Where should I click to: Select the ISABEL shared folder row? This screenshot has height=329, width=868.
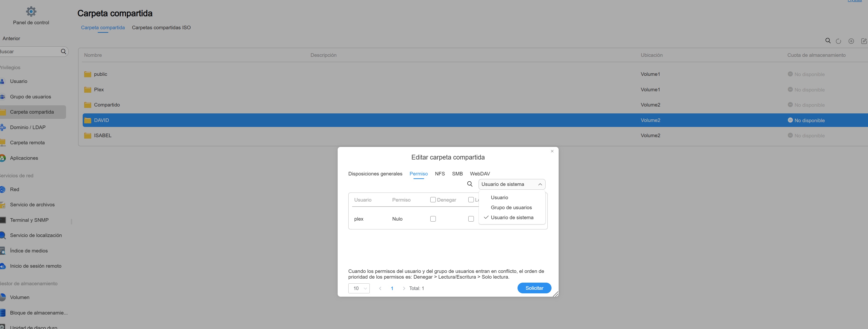[x=102, y=135]
